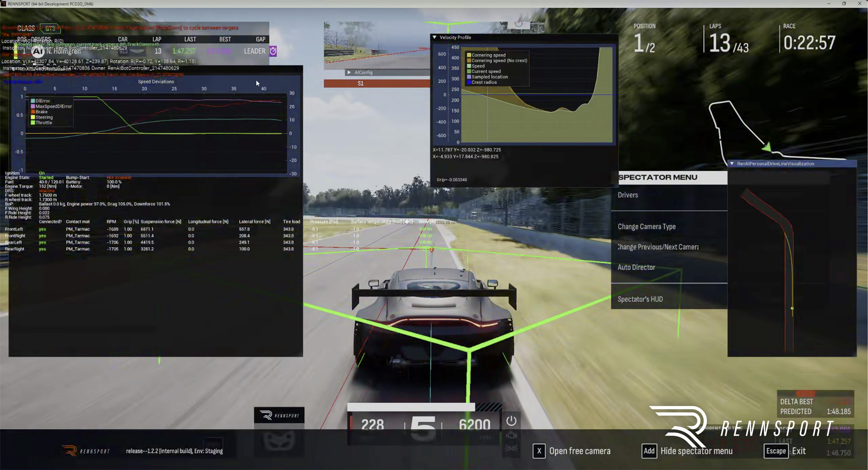Click the headlights icon on the HUD
The width and height of the screenshot is (868, 470).
pyautogui.click(x=511, y=448)
